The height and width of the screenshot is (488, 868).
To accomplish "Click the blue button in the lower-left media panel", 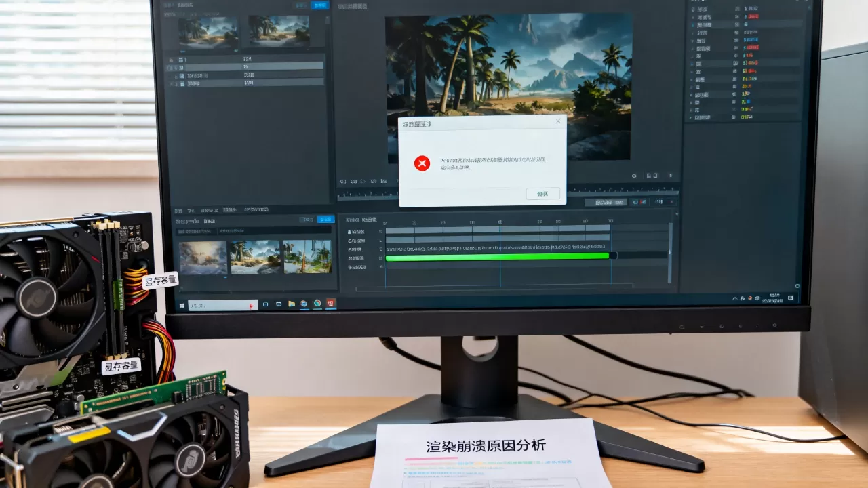I will [x=325, y=219].
